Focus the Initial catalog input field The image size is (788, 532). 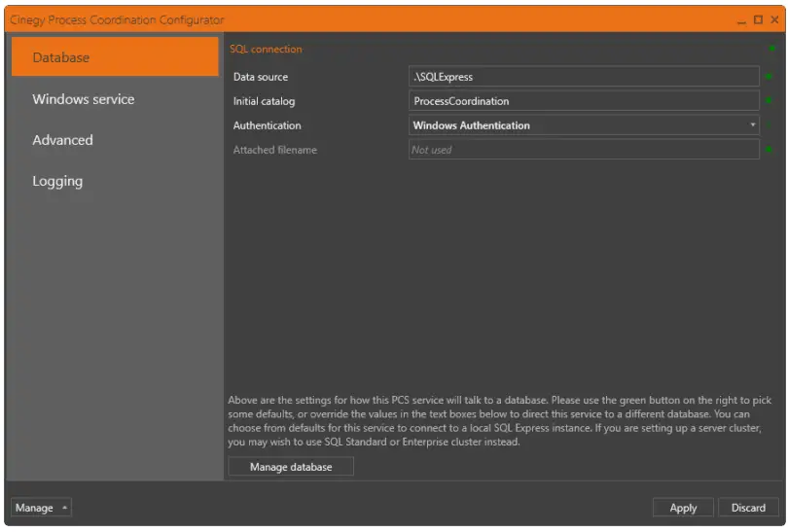tap(584, 101)
